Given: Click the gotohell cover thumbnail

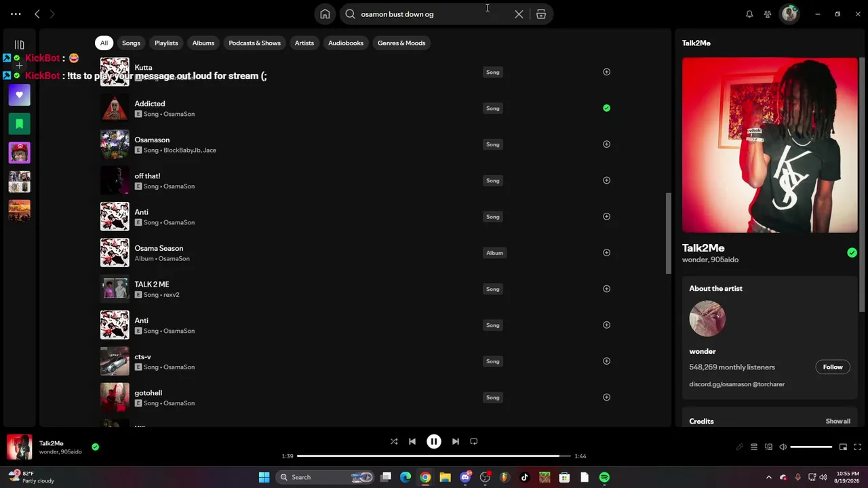Looking at the screenshot, I should click(x=115, y=397).
